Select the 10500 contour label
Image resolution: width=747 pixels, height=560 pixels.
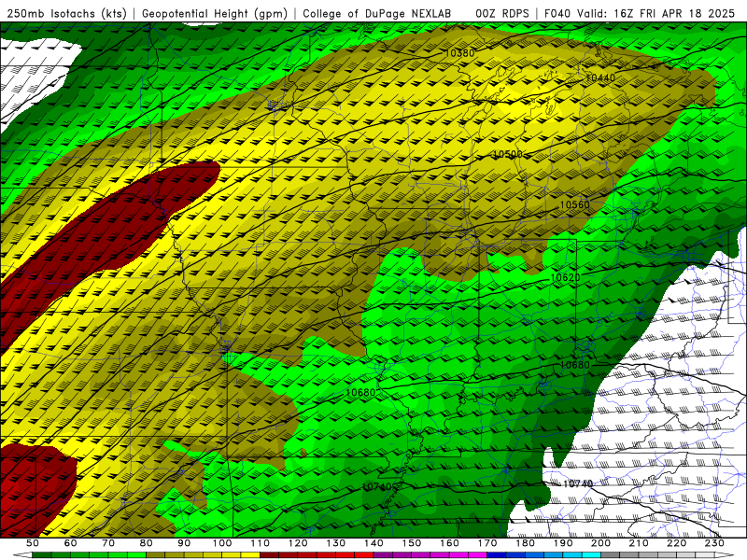(x=507, y=154)
